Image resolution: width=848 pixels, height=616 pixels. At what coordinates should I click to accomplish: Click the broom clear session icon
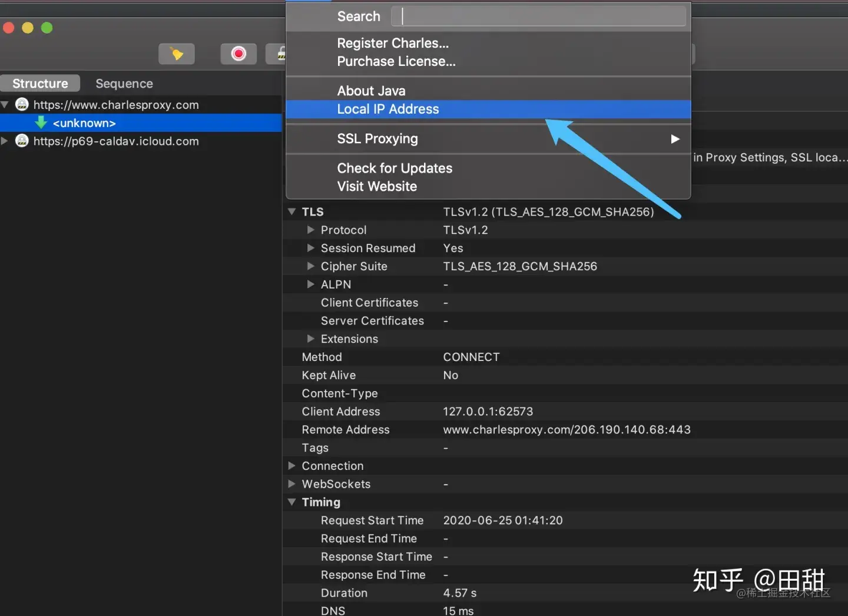[x=177, y=54]
